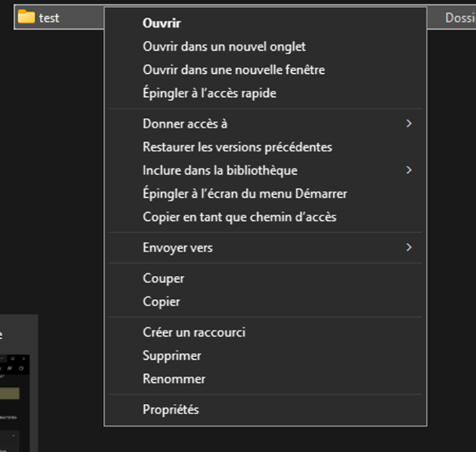Choose Créer un raccourci
The image size is (476, 452).
click(x=265, y=332)
